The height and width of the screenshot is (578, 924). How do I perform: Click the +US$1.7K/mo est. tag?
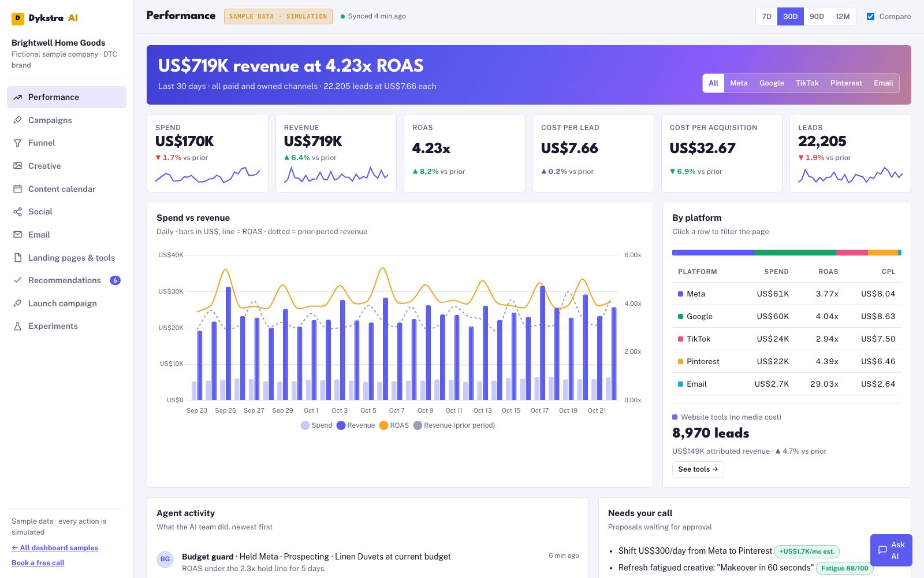point(807,551)
